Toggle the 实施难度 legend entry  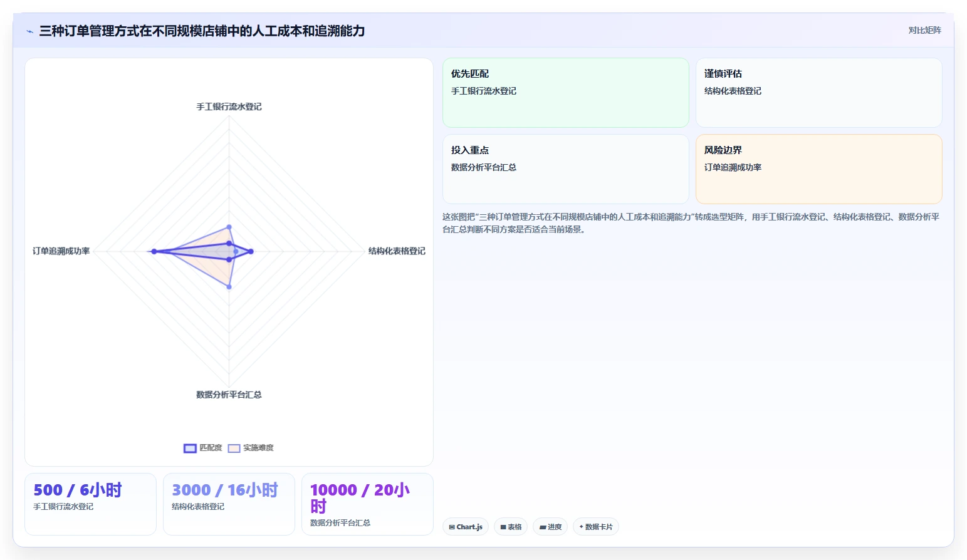(251, 448)
